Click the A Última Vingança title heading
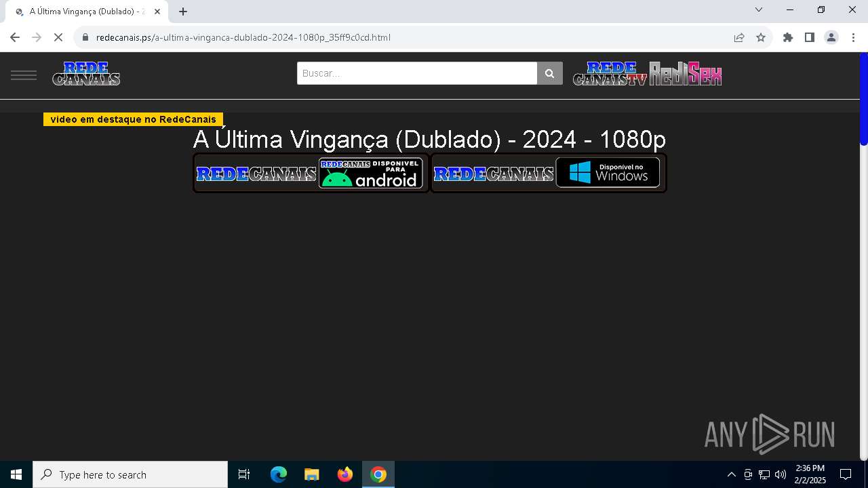 (429, 139)
